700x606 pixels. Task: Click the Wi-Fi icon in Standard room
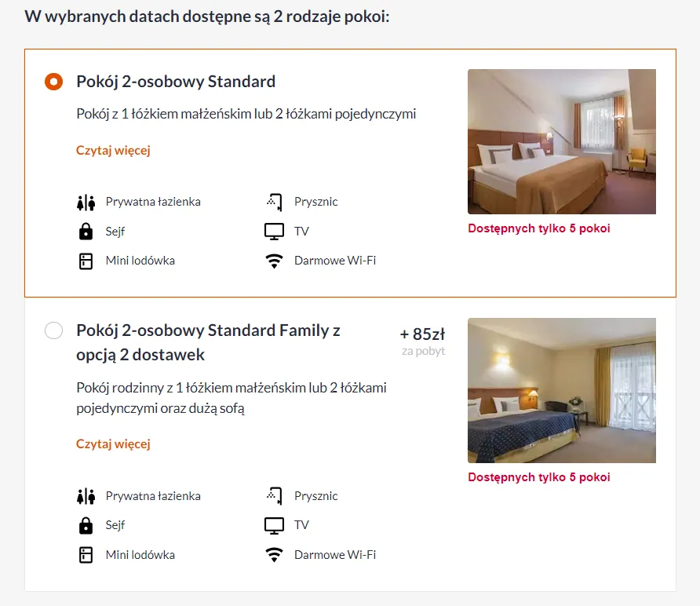[x=273, y=261]
